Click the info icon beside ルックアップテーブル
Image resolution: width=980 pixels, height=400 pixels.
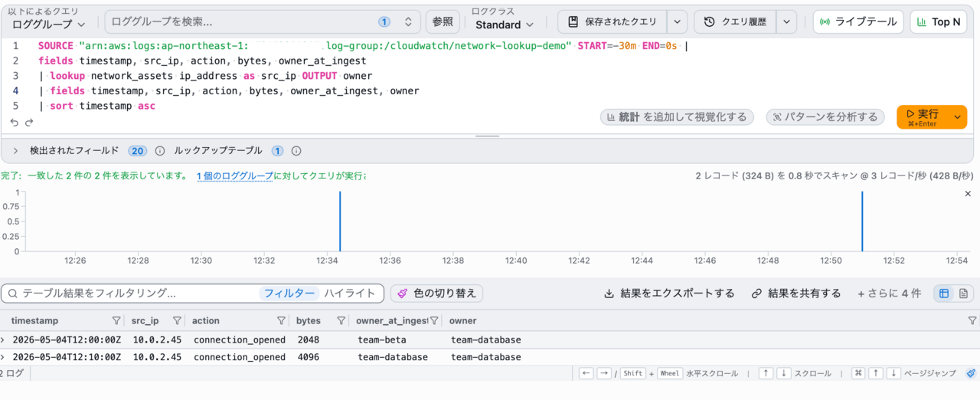tap(296, 151)
